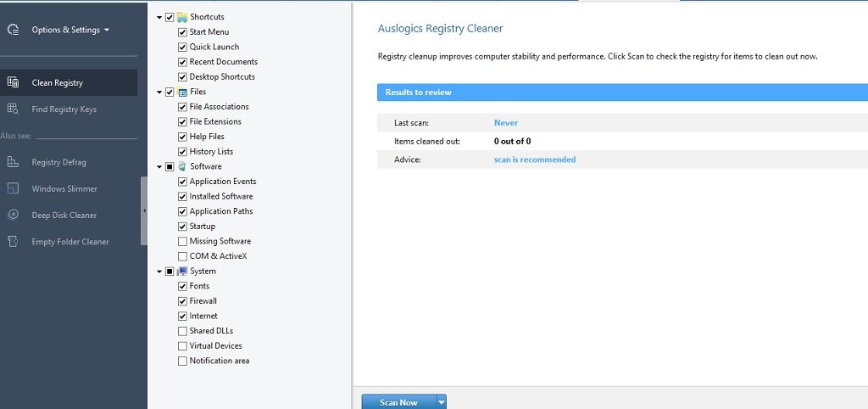This screenshot has height=409, width=868.
Task: Disable the Help Files checkbox
Action: (x=182, y=137)
